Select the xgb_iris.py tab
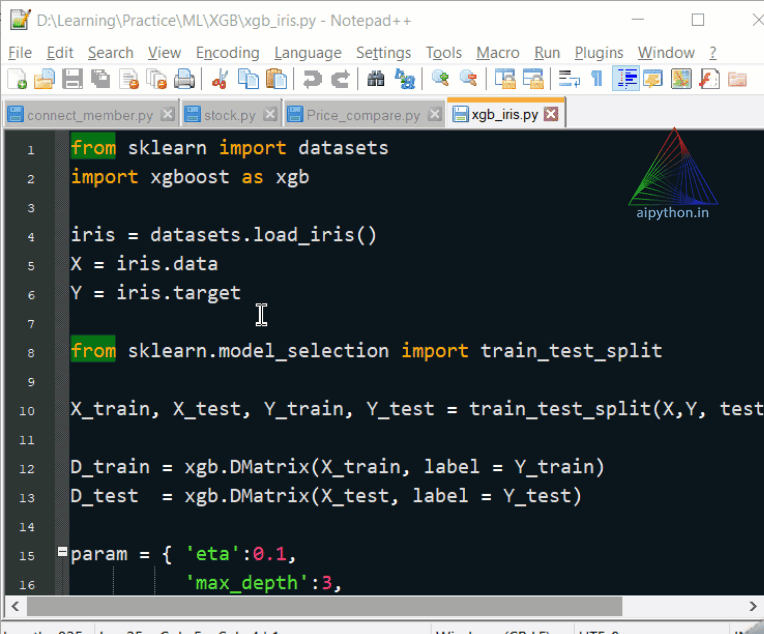Screen dimensions: 764x634 pos(504,114)
